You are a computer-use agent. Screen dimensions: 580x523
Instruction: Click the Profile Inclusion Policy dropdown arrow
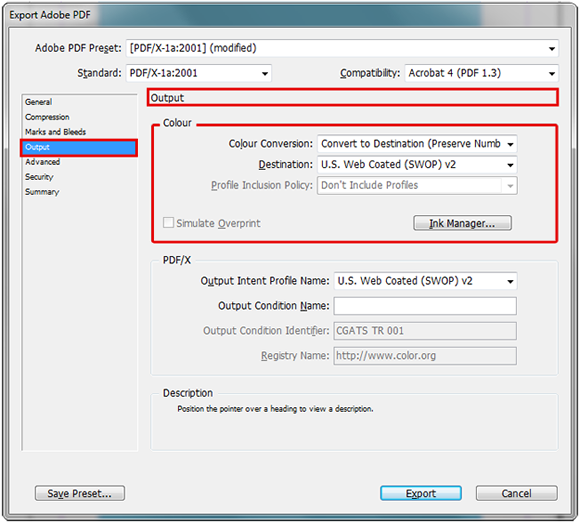pos(510,186)
